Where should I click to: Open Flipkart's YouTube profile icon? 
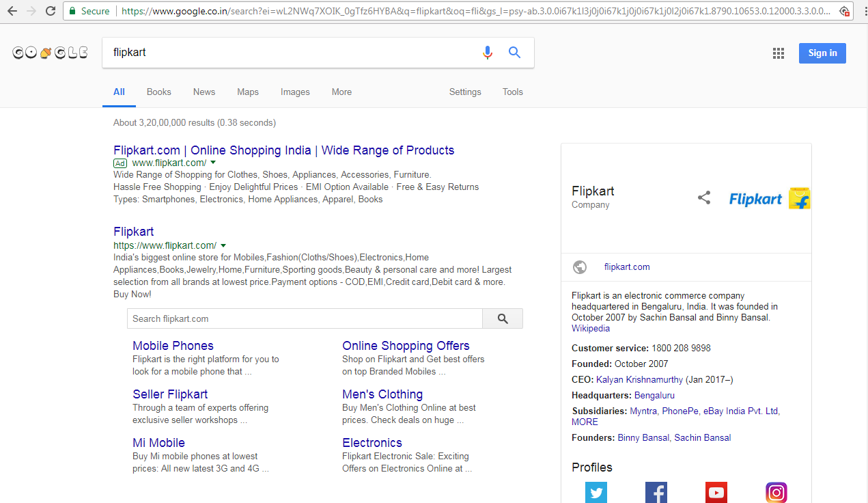point(716,492)
